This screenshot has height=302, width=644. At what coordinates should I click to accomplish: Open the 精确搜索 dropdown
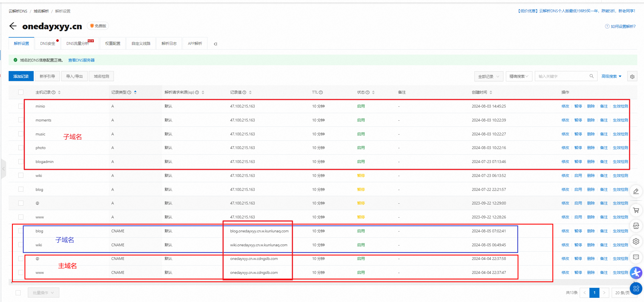point(519,76)
